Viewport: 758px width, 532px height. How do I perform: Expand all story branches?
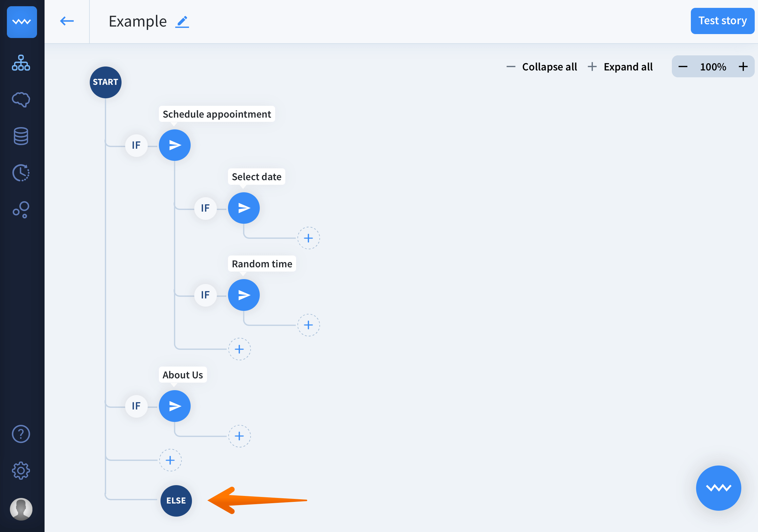click(x=620, y=67)
